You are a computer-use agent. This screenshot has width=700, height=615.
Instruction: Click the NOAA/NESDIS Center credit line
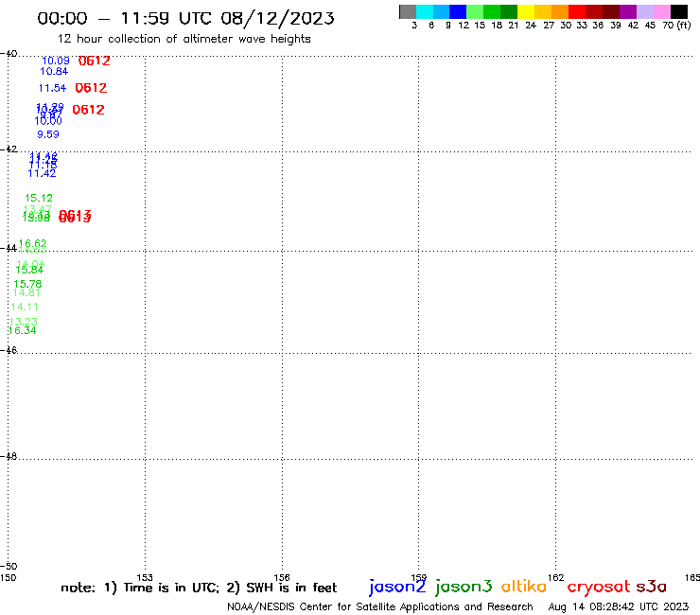point(380,606)
